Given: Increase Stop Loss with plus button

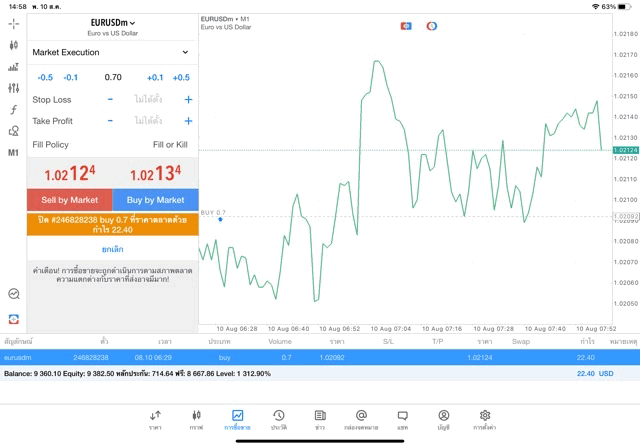Looking at the screenshot, I should click(188, 100).
